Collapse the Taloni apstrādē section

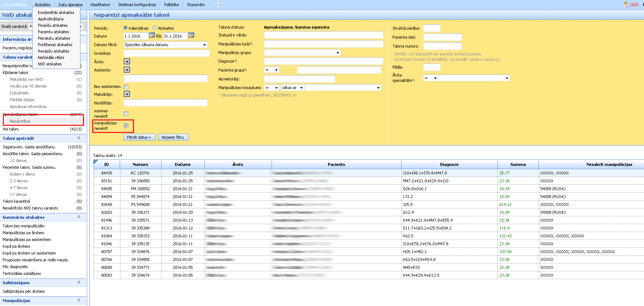pos(79,138)
